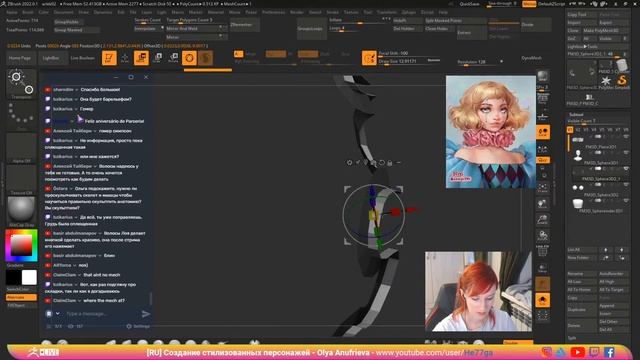Viewport: 640px width, 360px height.
Task: Open the MatCap Gray material sphere
Action: coord(21,210)
